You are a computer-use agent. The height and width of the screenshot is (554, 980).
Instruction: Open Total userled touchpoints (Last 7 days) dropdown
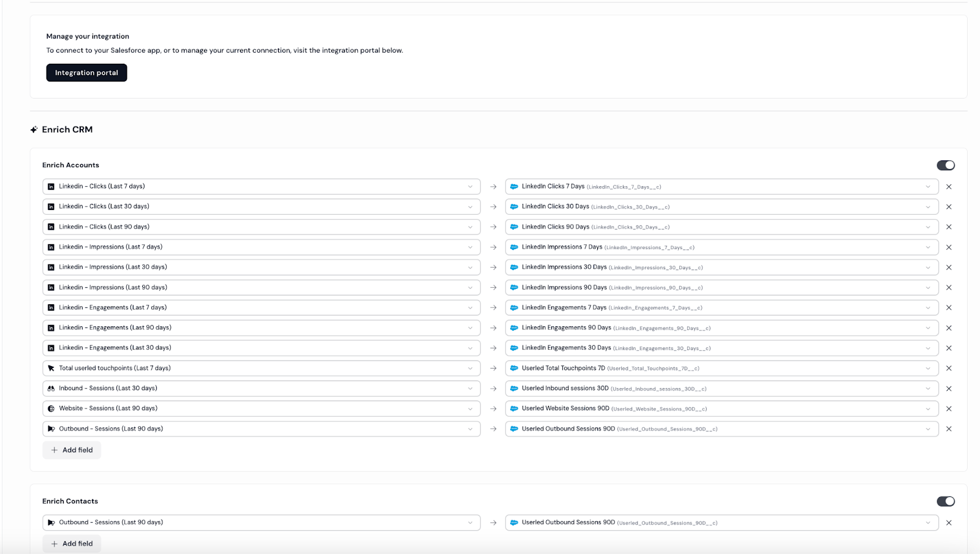coord(262,369)
